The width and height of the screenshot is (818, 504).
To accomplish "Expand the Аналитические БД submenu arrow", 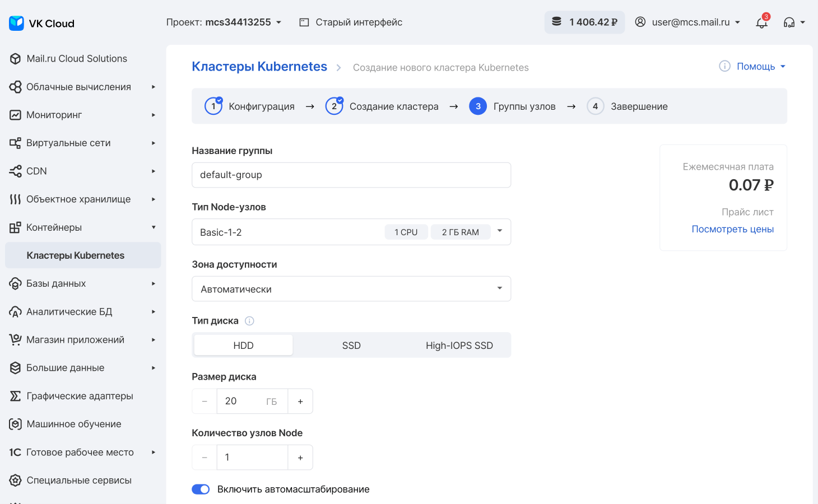I will point(154,311).
